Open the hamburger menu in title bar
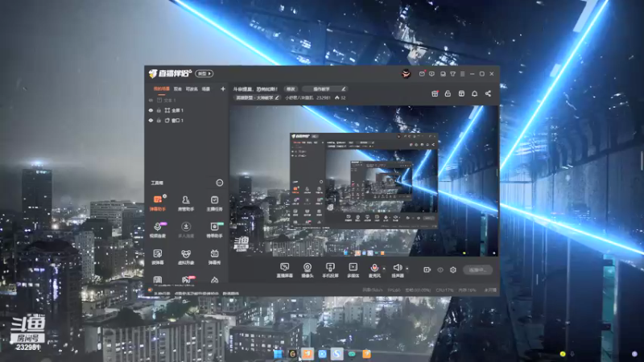644x362 pixels. (x=462, y=74)
